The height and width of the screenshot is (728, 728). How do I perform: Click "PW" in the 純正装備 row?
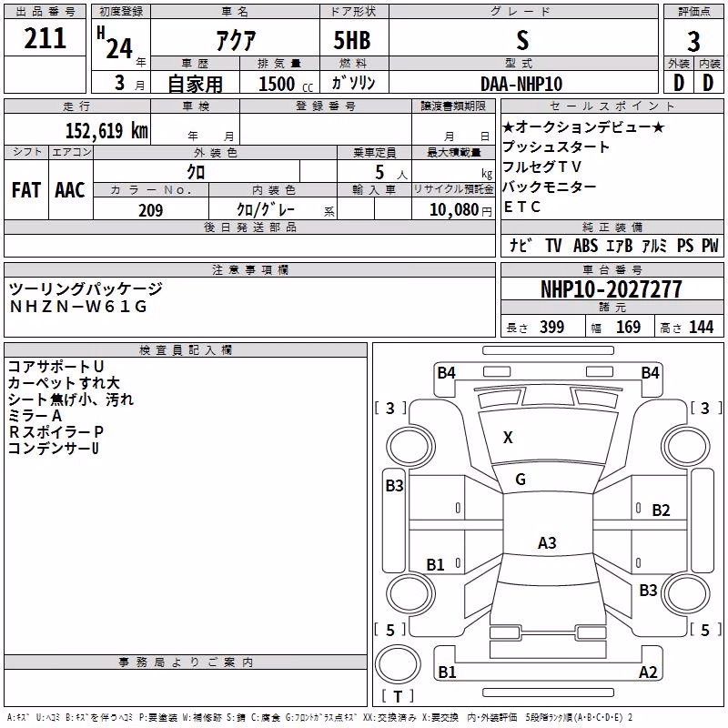(x=710, y=245)
